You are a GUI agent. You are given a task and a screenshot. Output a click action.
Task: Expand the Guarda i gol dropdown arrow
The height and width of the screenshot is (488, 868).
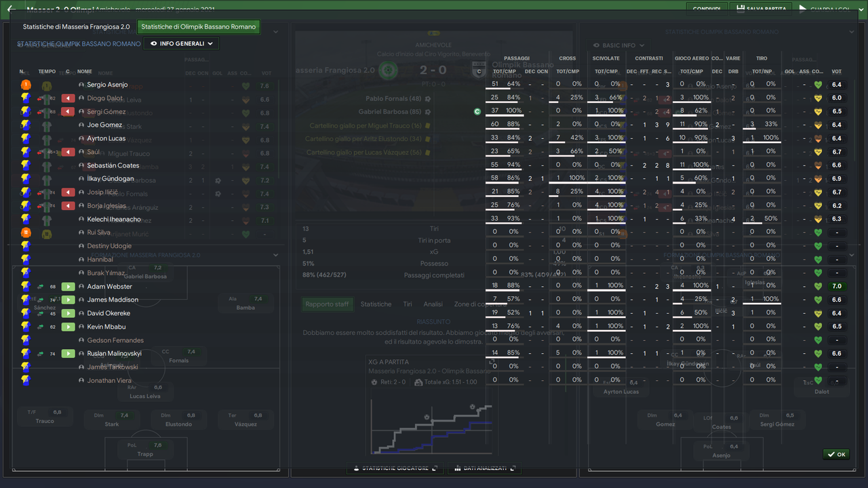pyautogui.click(x=863, y=9)
